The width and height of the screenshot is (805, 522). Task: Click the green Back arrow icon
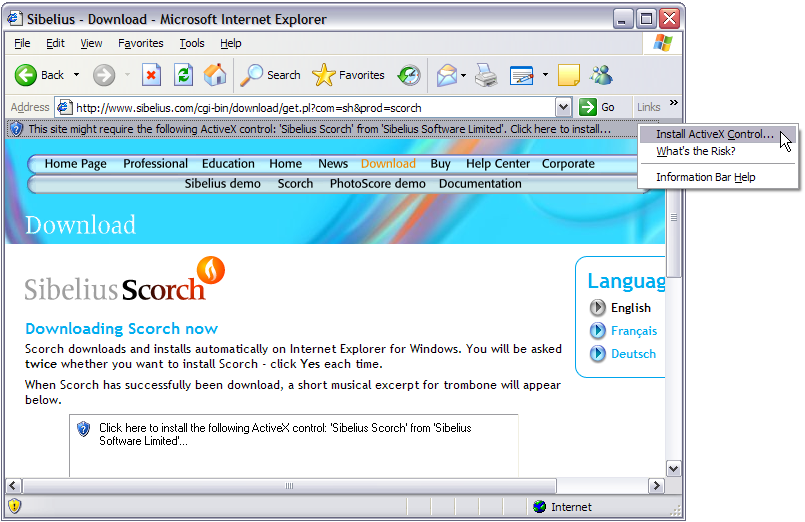click(x=25, y=75)
